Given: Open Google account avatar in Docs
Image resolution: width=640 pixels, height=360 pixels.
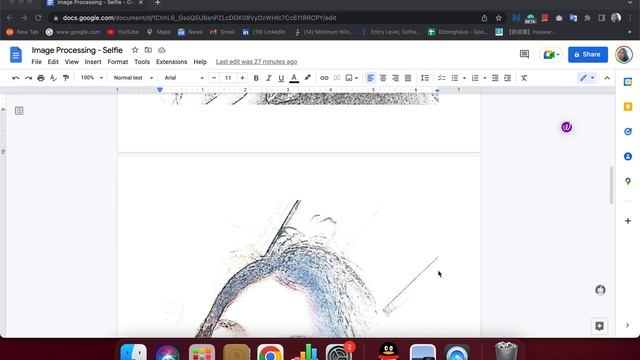Looking at the screenshot, I should (624, 54).
